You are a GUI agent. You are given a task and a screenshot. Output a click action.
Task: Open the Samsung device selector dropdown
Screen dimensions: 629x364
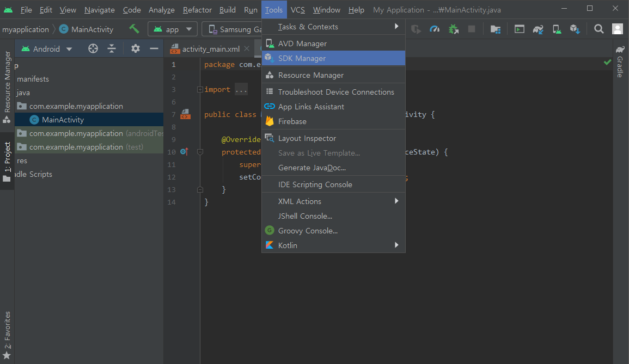coord(232,29)
